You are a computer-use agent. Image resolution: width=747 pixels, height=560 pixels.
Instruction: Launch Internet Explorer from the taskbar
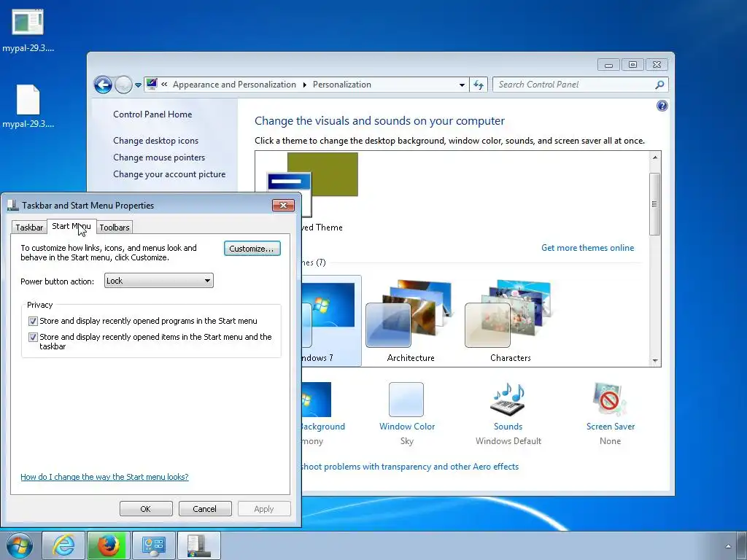pyautogui.click(x=63, y=545)
